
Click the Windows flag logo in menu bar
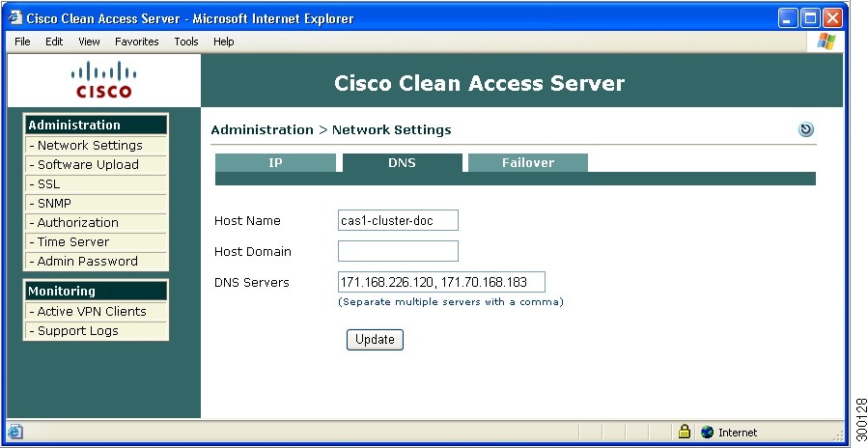(826, 42)
